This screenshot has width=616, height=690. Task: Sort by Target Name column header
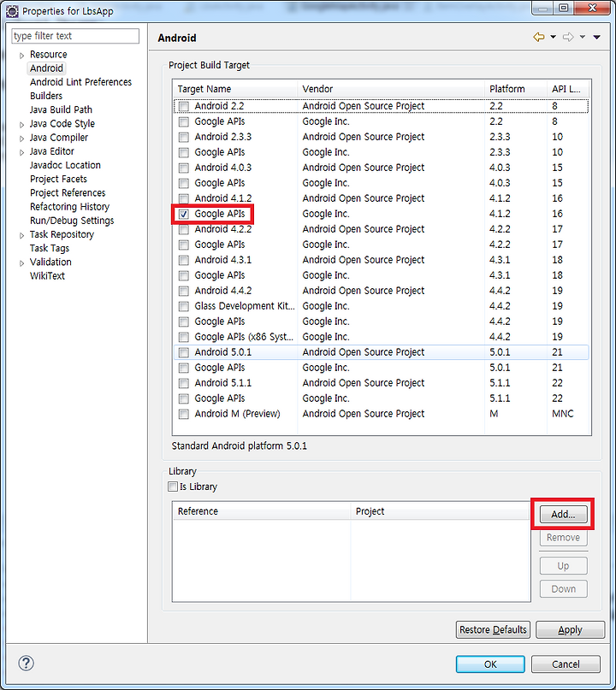click(x=235, y=89)
